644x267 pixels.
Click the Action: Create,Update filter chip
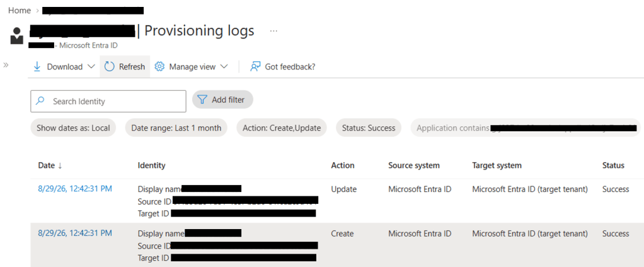click(x=282, y=128)
